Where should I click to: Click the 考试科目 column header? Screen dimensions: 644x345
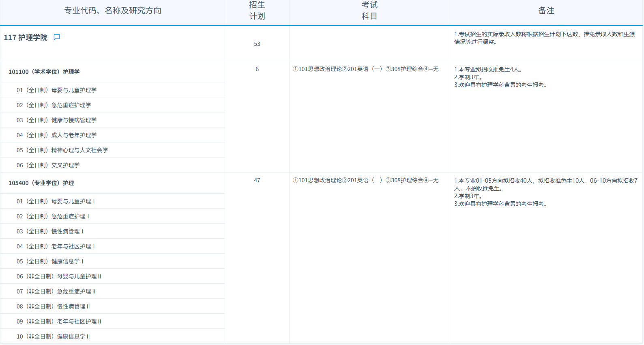369,11
